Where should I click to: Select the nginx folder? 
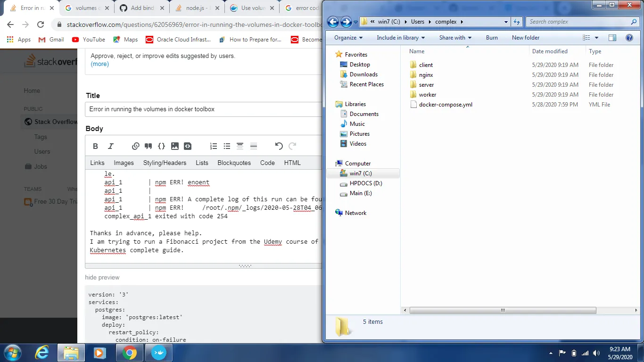click(x=426, y=75)
